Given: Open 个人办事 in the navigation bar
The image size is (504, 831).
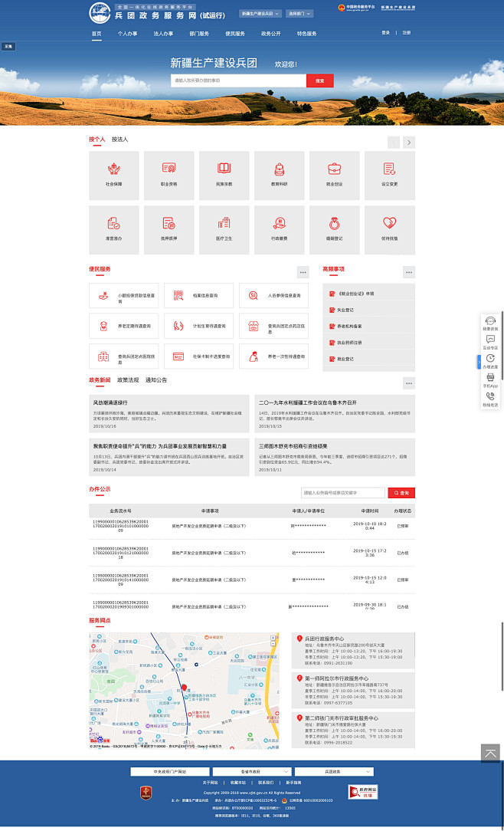Looking at the screenshot, I should click(128, 34).
